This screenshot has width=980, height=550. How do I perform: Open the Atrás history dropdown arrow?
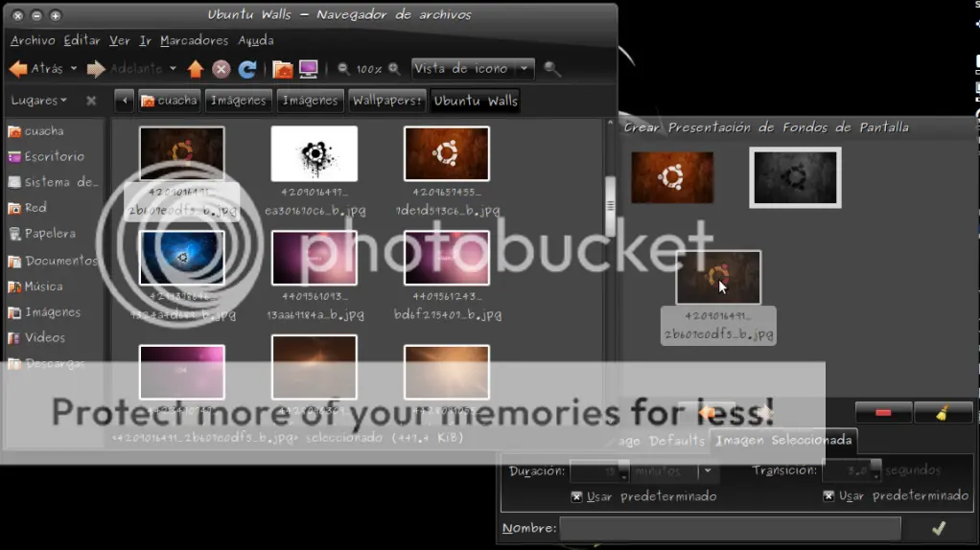[x=74, y=69]
